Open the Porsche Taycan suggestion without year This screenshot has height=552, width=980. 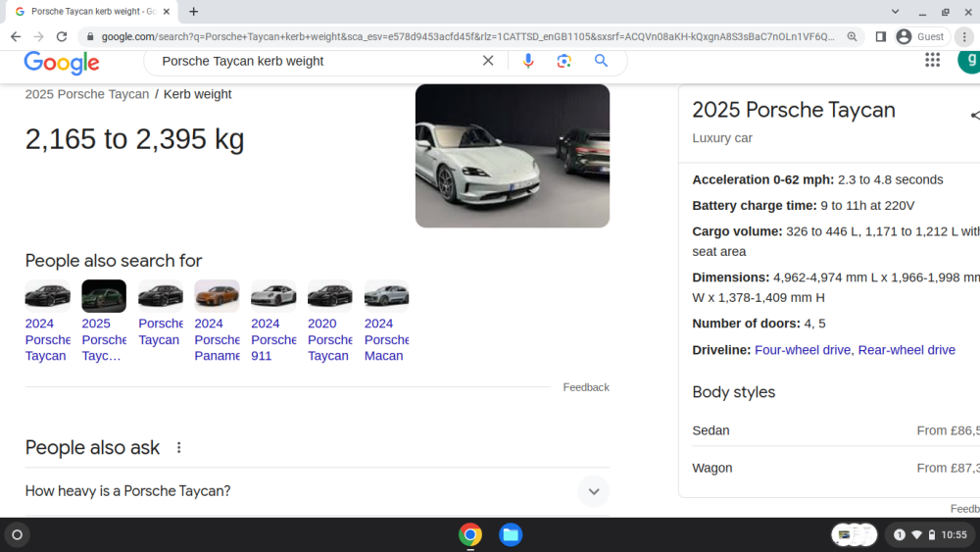point(161,314)
